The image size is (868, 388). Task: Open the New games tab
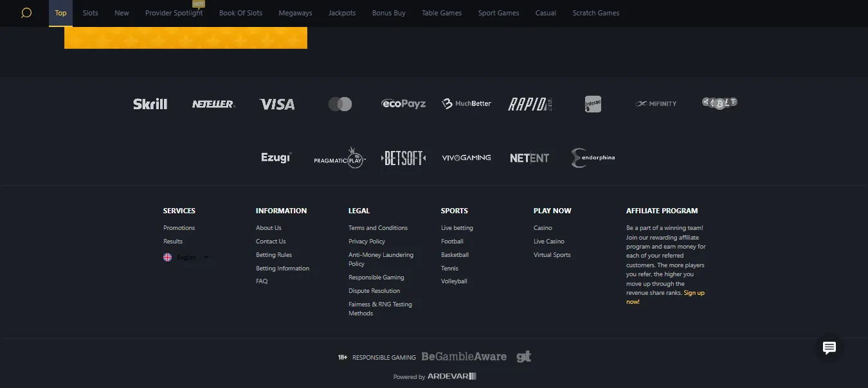coord(122,13)
